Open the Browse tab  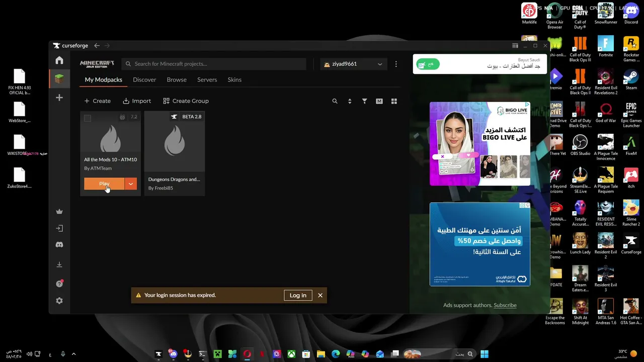point(177,79)
